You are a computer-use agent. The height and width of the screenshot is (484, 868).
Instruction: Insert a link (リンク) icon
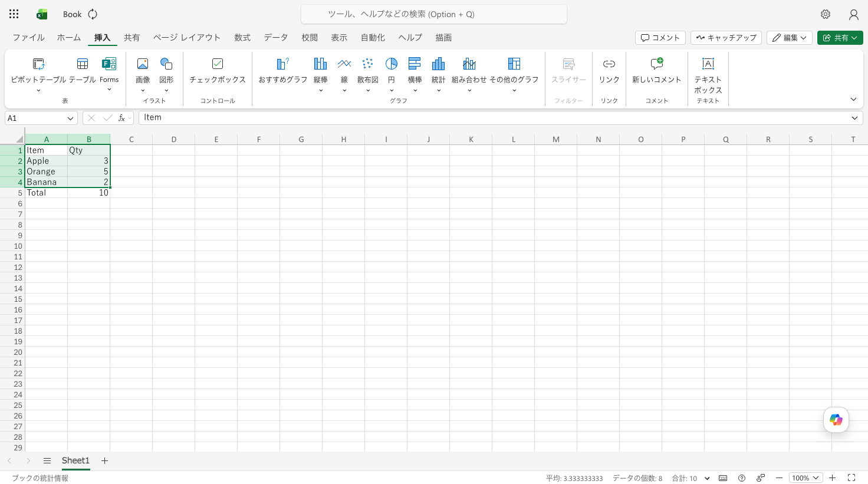point(609,64)
